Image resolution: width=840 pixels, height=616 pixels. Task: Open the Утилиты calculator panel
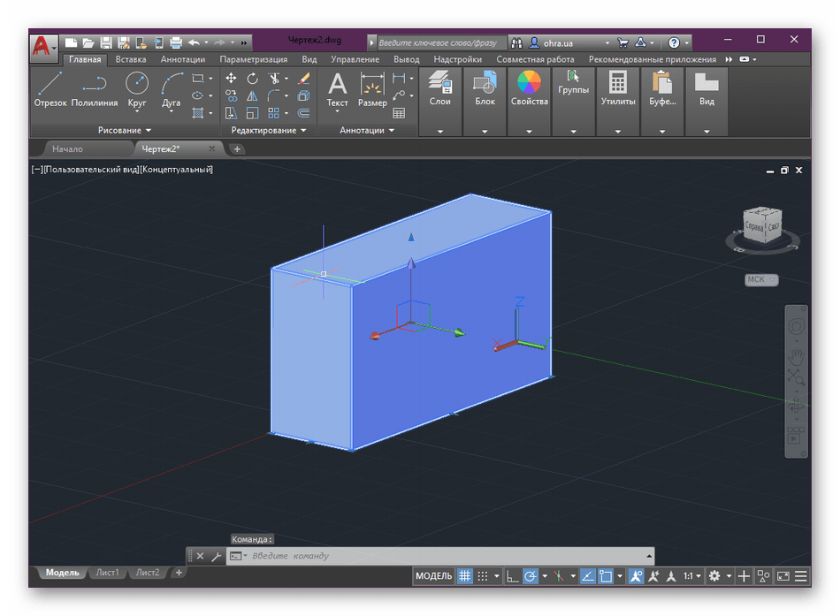coord(618,90)
